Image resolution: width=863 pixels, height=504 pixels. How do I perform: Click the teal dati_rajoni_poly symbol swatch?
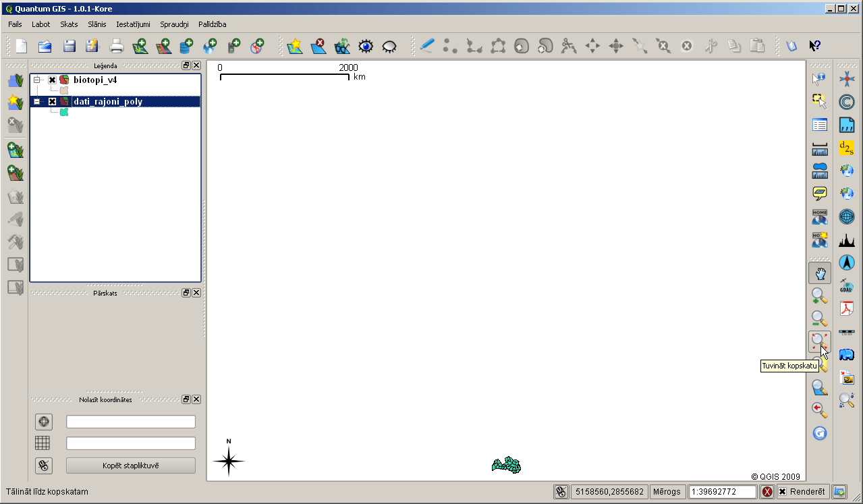(x=64, y=112)
